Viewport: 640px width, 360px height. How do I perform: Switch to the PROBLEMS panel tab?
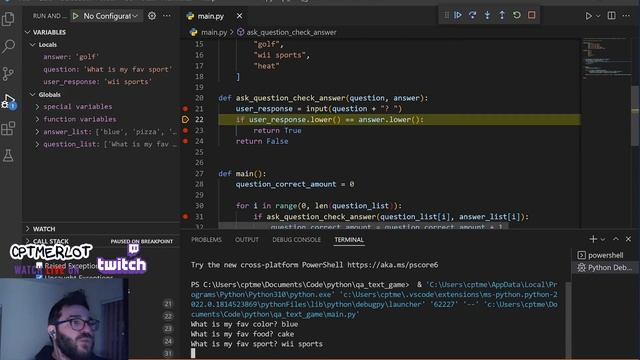point(207,240)
